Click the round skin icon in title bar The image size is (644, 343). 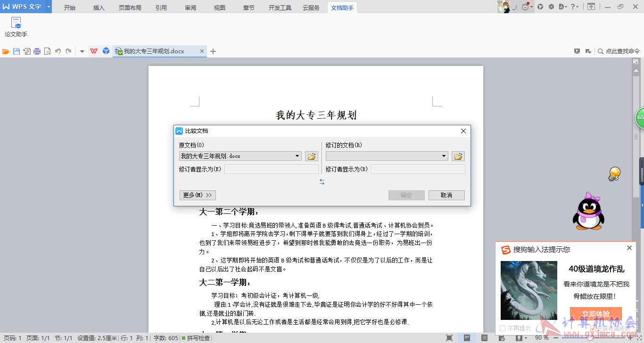540,7
